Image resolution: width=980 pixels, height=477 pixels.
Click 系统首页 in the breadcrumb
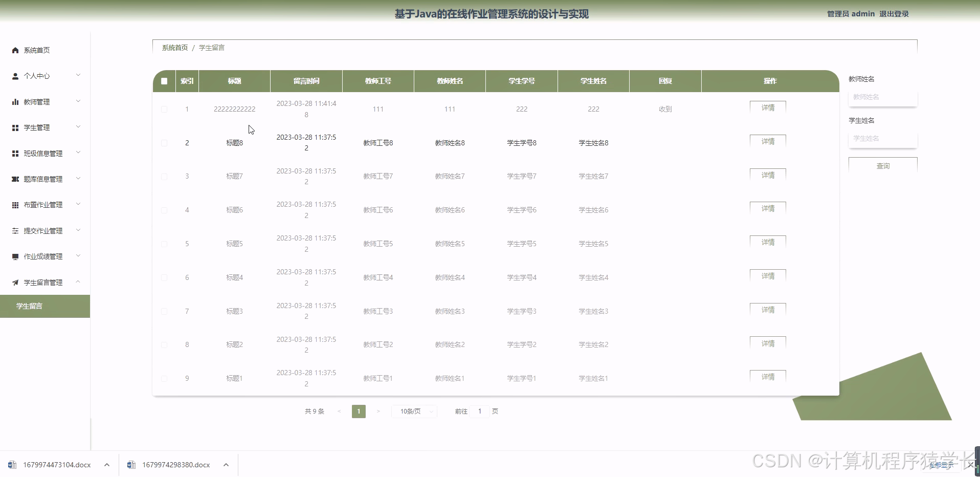click(x=175, y=48)
